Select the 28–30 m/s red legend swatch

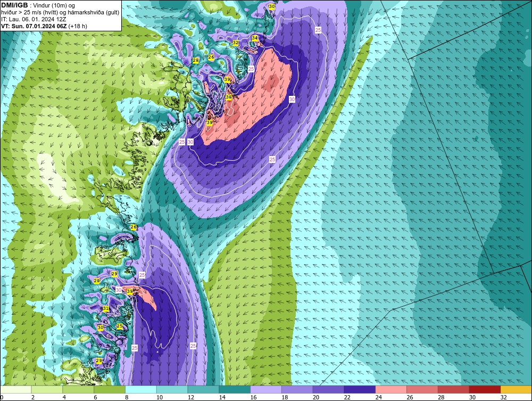point(454,389)
